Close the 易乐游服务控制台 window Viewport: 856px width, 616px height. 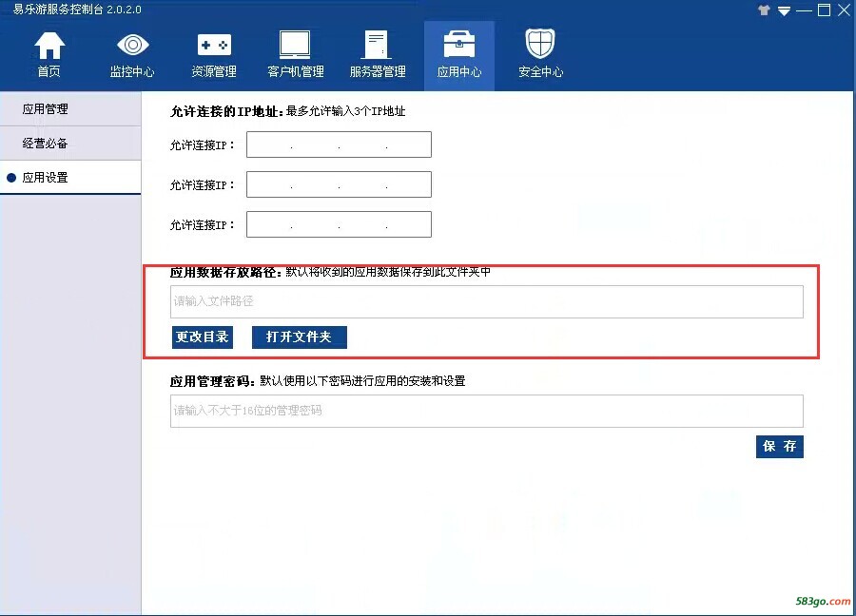point(844,10)
